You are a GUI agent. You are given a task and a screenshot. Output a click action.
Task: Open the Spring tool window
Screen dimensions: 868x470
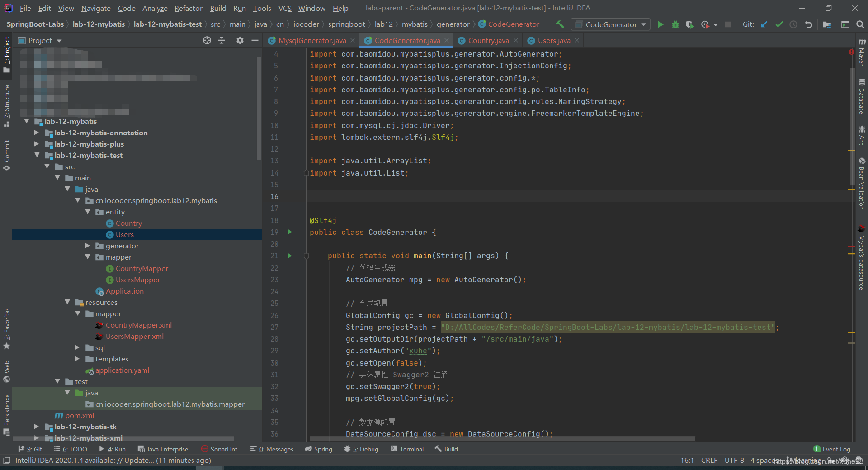319,449
